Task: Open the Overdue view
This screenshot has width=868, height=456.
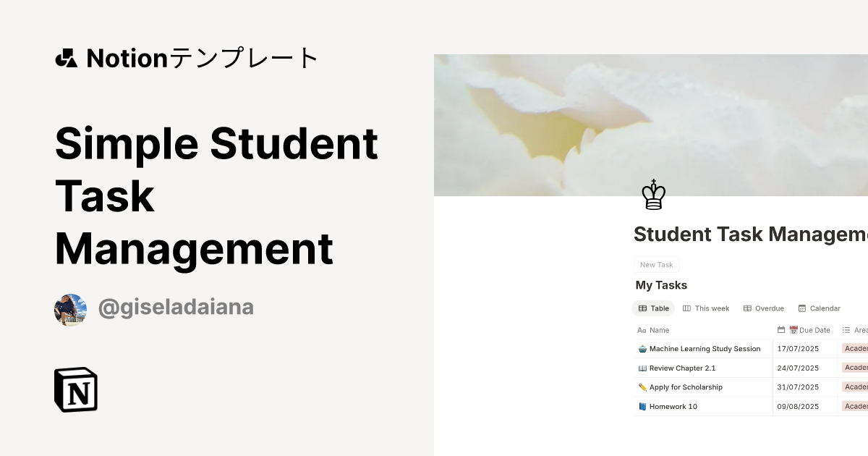Action: point(764,308)
